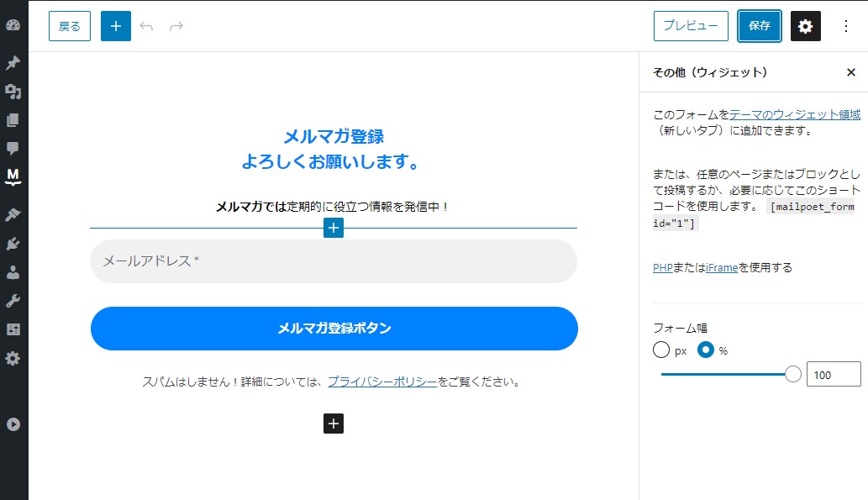The height and width of the screenshot is (500, 868).
Task: Open Posts via the pushpin icon
Action: 13,64
